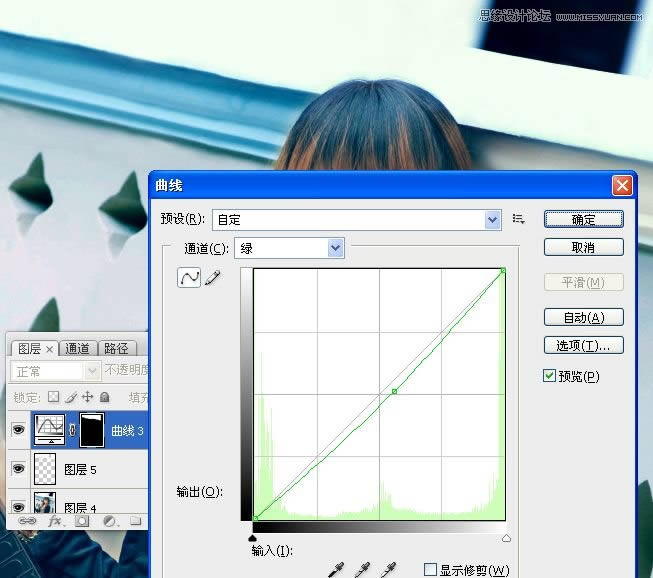Select the pencil draw-curve tool
653x578 pixels.
click(212, 279)
